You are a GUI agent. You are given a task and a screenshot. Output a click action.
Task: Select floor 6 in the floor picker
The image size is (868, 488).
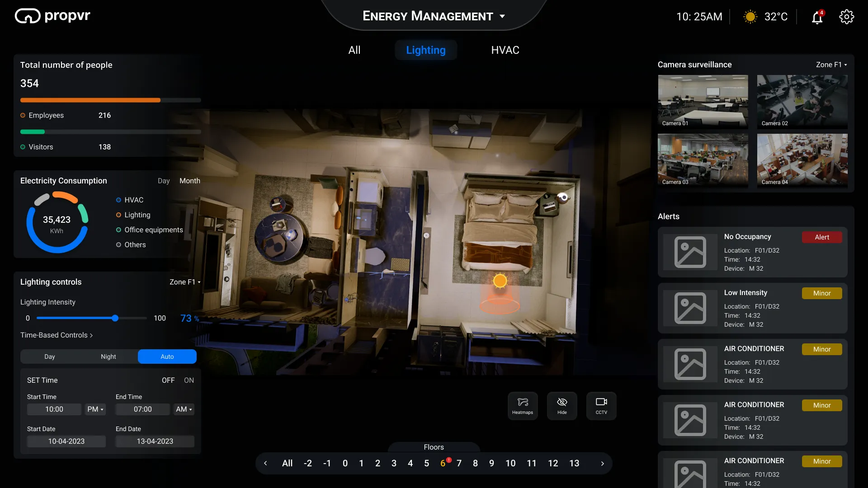pos(443,463)
